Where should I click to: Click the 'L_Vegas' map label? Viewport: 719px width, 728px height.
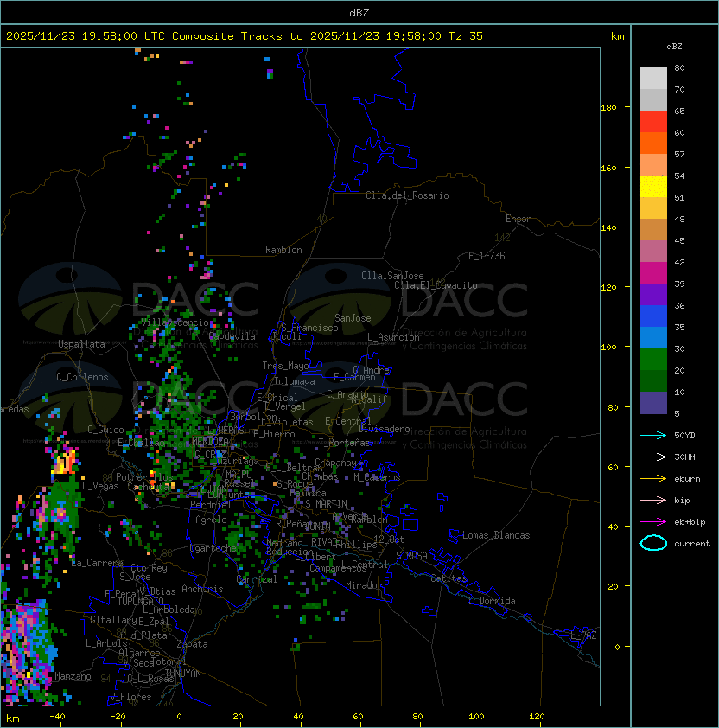point(100,486)
